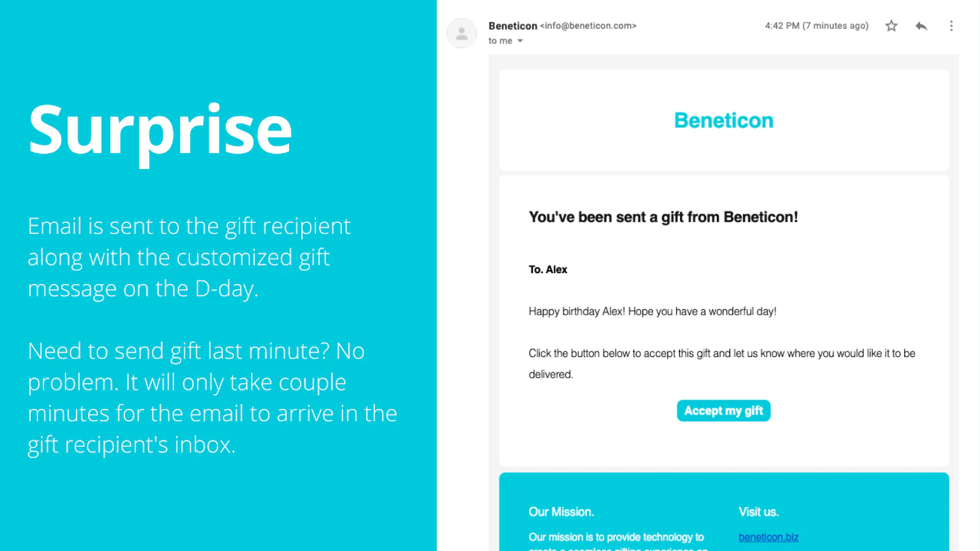Image resolution: width=980 pixels, height=551 pixels.
Task: Reply to the Beneticon email
Action: point(921,26)
